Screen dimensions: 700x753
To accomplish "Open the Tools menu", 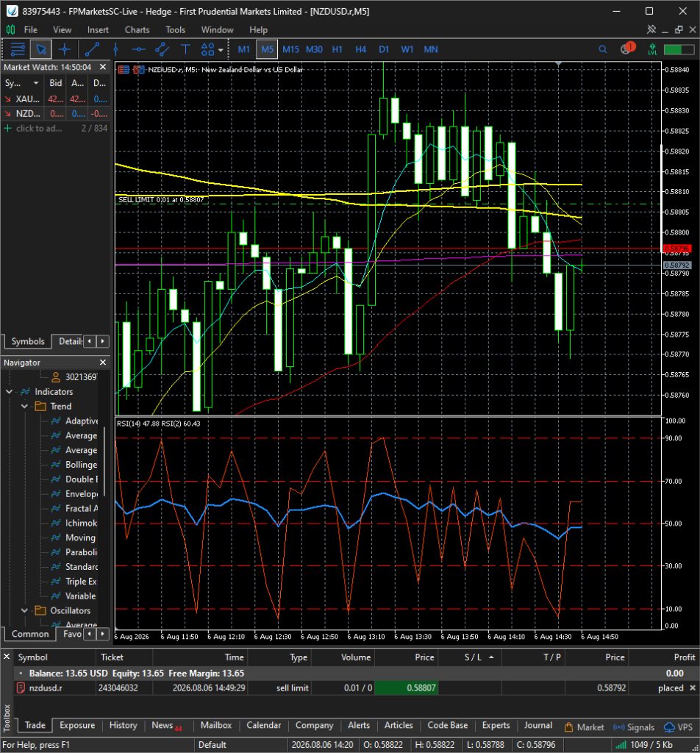I will point(175,29).
